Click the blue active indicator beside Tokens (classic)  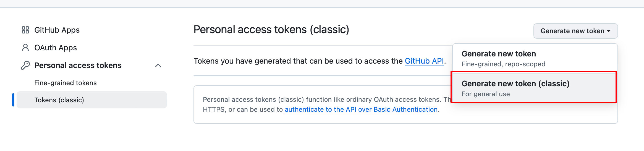pos(13,100)
